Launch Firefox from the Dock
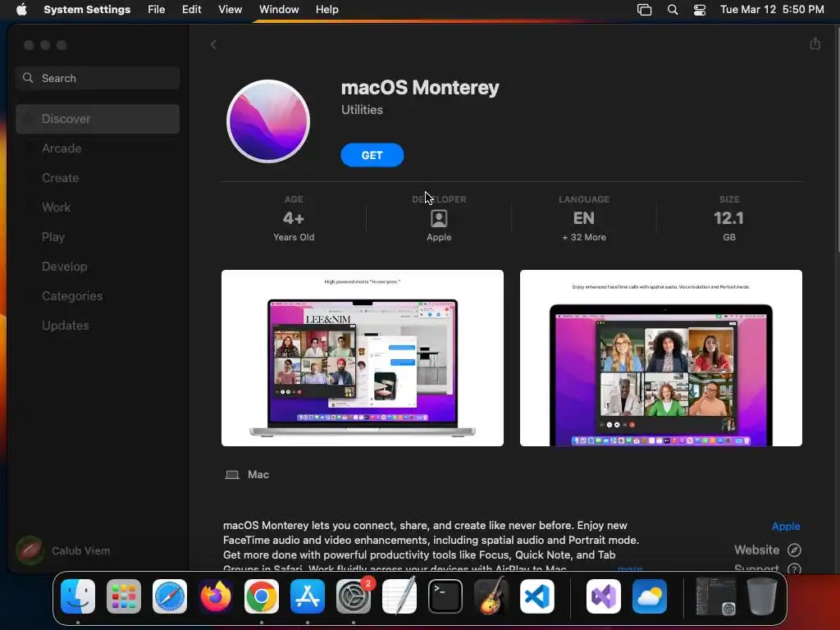 pyautogui.click(x=216, y=596)
